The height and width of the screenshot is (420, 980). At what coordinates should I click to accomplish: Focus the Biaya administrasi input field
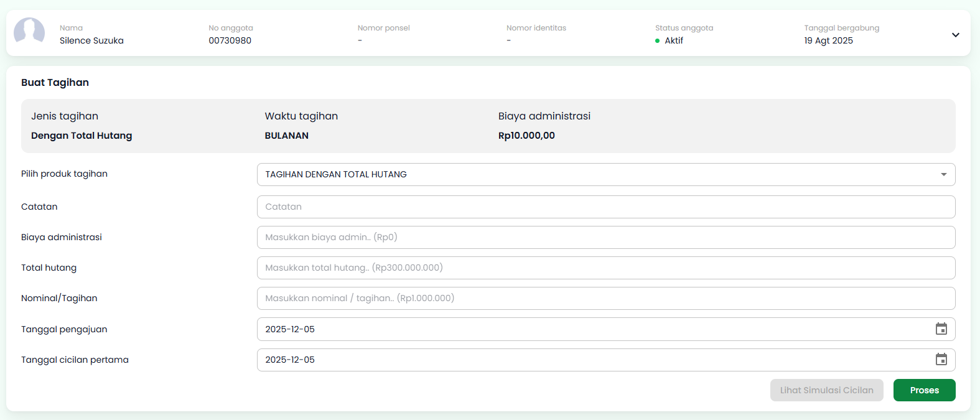pos(605,237)
